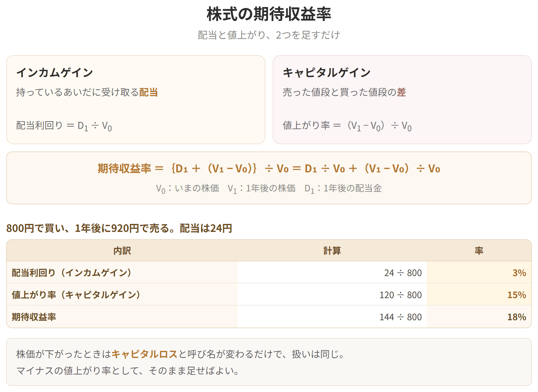The width and height of the screenshot is (538, 392).
Task: Click the 計算 column header
Action: click(x=332, y=251)
